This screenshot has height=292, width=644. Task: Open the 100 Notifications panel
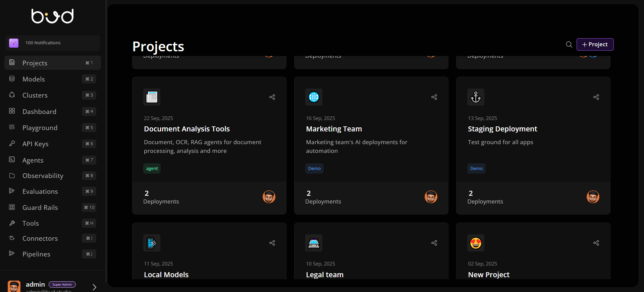coord(53,43)
